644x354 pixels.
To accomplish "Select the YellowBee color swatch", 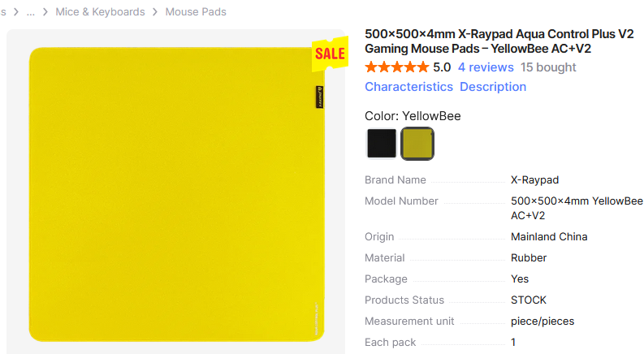I will (417, 144).
